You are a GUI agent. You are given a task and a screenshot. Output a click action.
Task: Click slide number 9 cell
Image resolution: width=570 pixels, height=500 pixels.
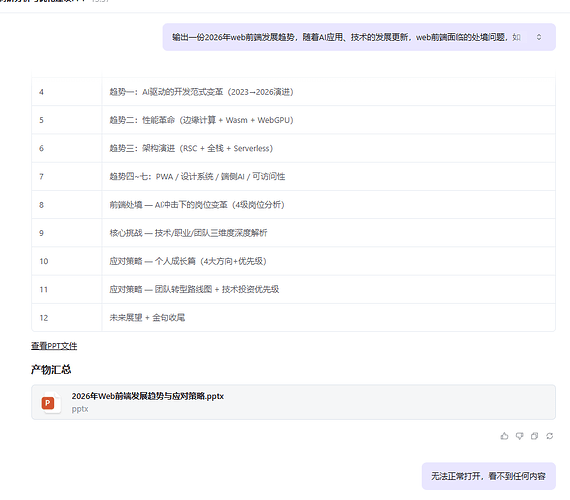pos(67,233)
